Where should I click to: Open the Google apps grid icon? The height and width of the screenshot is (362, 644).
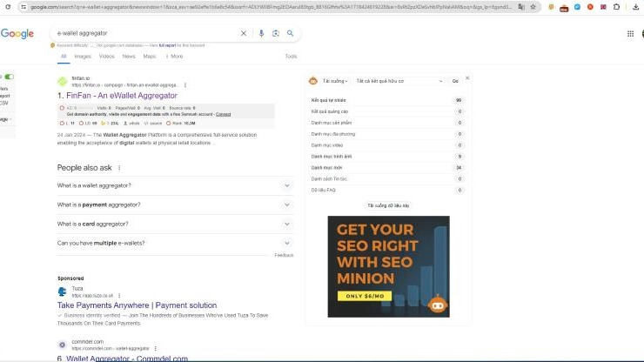tap(630, 34)
